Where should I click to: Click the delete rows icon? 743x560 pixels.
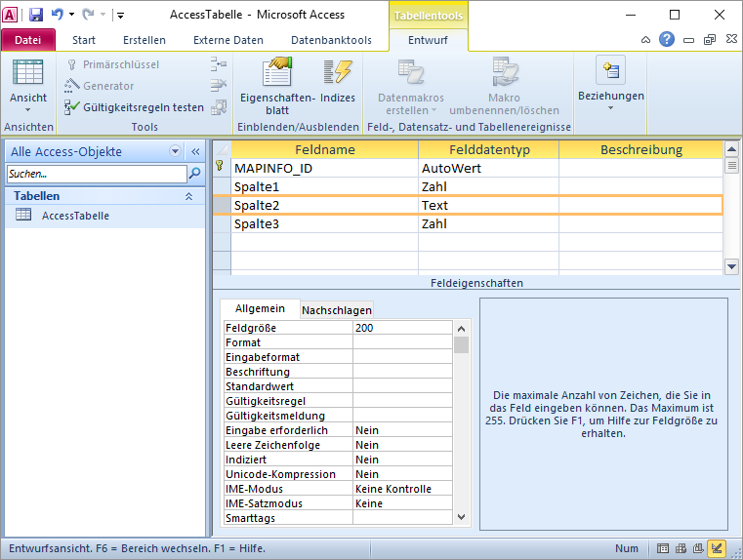tap(219, 85)
